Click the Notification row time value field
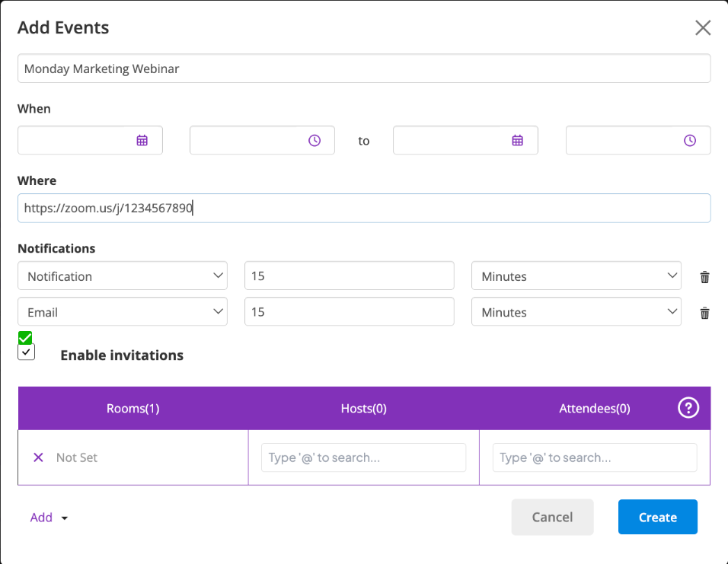Viewport: 728px width, 564px height. (x=349, y=276)
